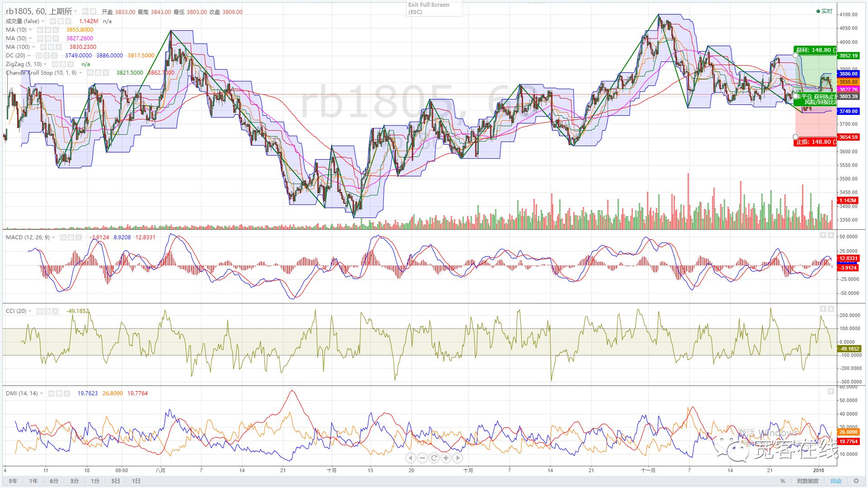Screen dimensions: 868x488
Task: Expand the rb1805 symbol legend dropdown arrow
Action: (76, 11)
